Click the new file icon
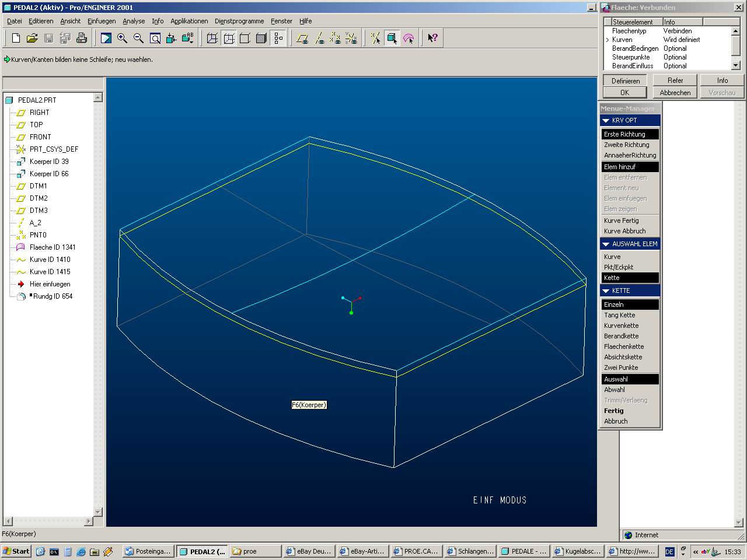 (16, 38)
